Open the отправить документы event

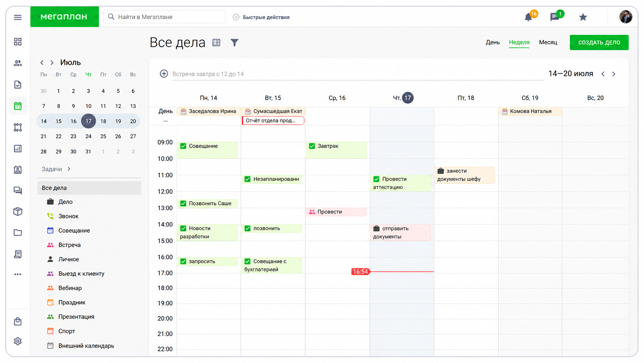pos(401,232)
